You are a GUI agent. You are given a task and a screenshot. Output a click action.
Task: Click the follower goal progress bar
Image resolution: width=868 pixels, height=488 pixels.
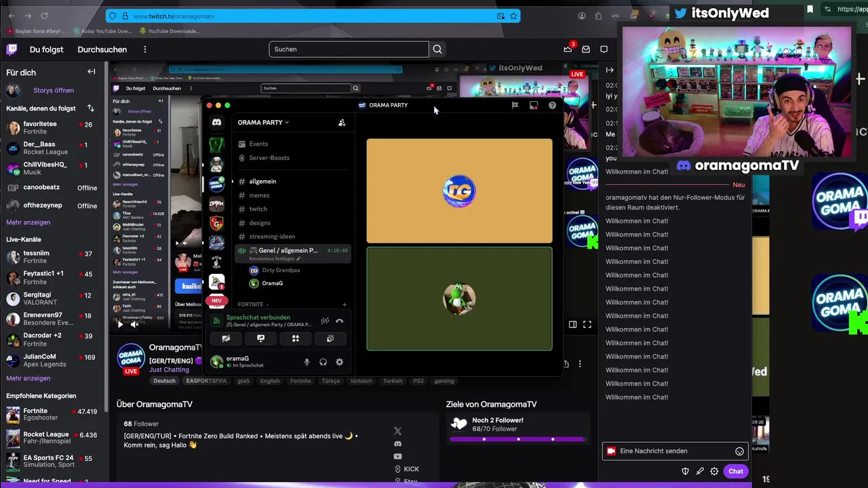pos(518,439)
